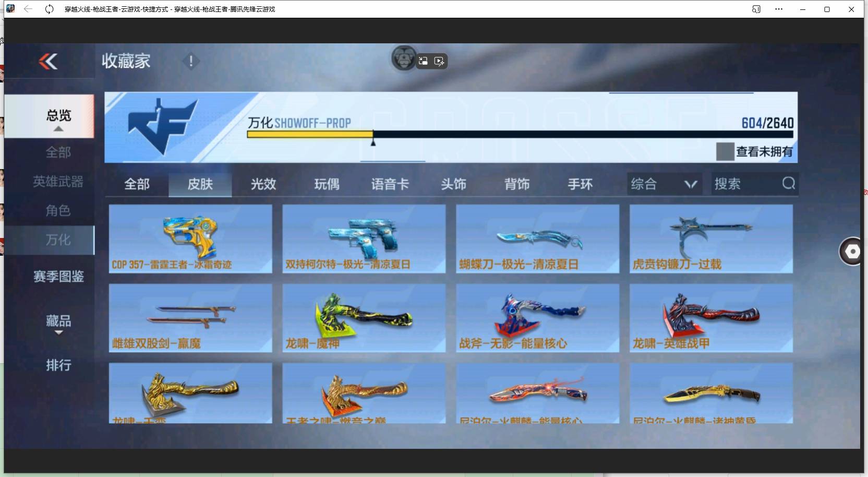This screenshot has height=477, width=868.
Task: Select the 龙啸-英雄战甲 red axe icon
Action: [x=710, y=316]
